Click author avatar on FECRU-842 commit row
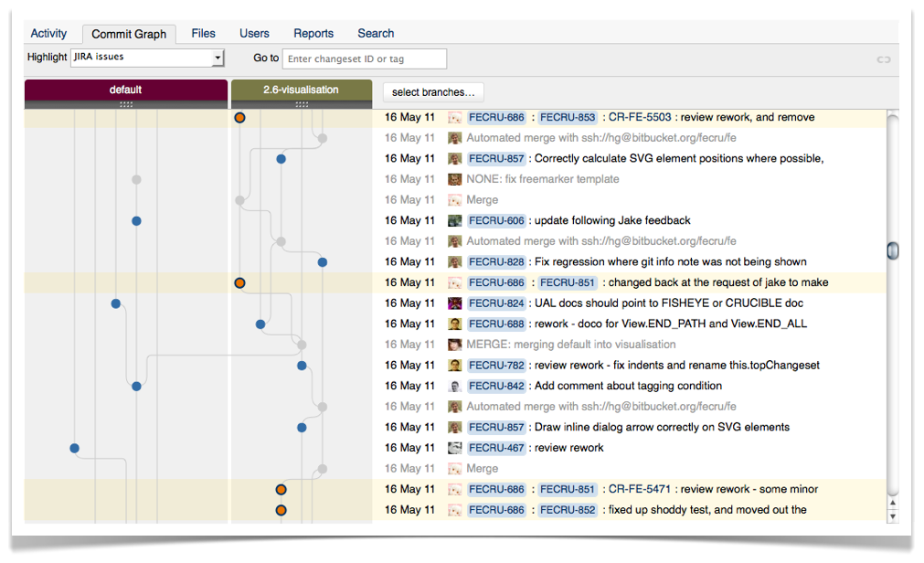This screenshot has width=924, height=563. click(x=454, y=386)
